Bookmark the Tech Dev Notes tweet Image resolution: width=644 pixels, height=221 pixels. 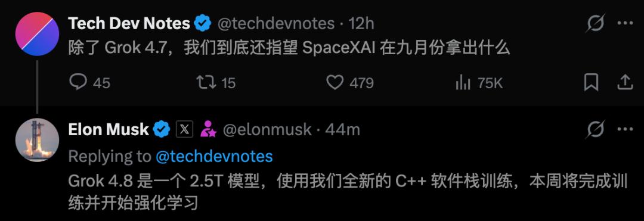coord(591,83)
